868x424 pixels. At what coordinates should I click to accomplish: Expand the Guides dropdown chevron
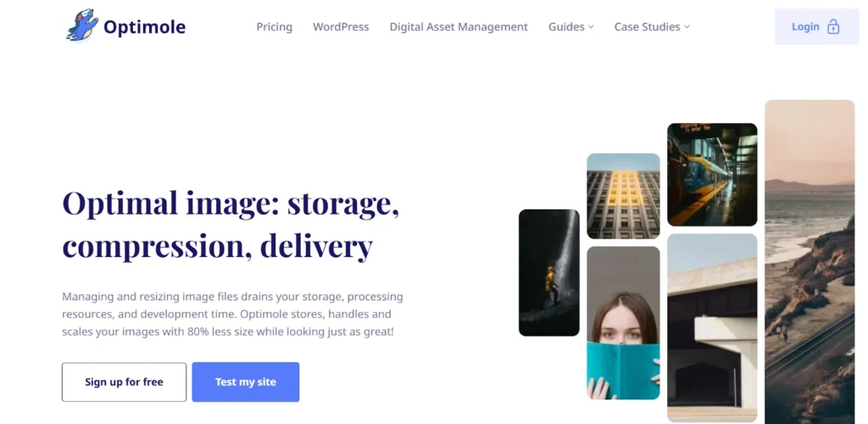591,26
